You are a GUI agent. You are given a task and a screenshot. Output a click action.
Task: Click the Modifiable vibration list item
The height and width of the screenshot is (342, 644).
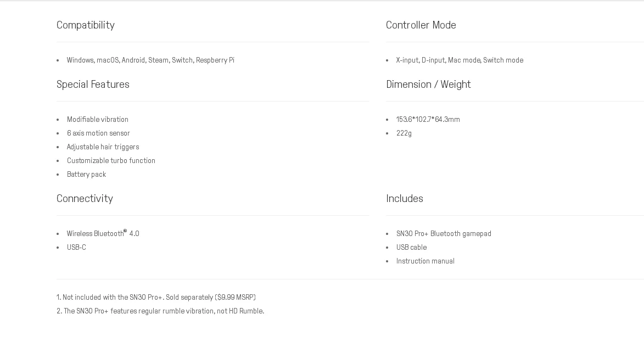(x=98, y=120)
